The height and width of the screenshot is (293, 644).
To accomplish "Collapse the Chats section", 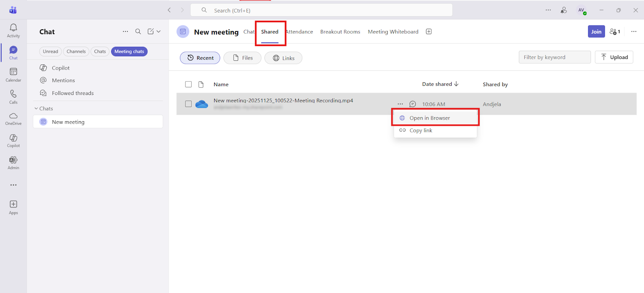I will tap(36, 109).
